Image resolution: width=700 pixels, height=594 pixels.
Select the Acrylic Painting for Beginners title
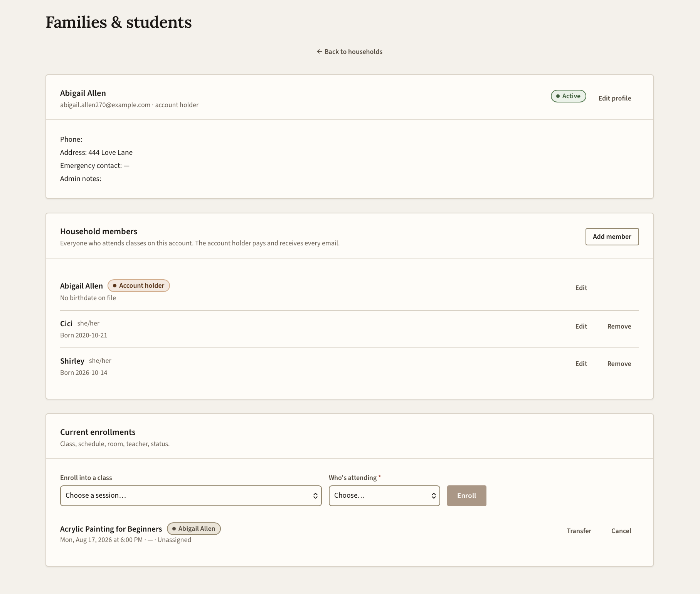tap(111, 529)
